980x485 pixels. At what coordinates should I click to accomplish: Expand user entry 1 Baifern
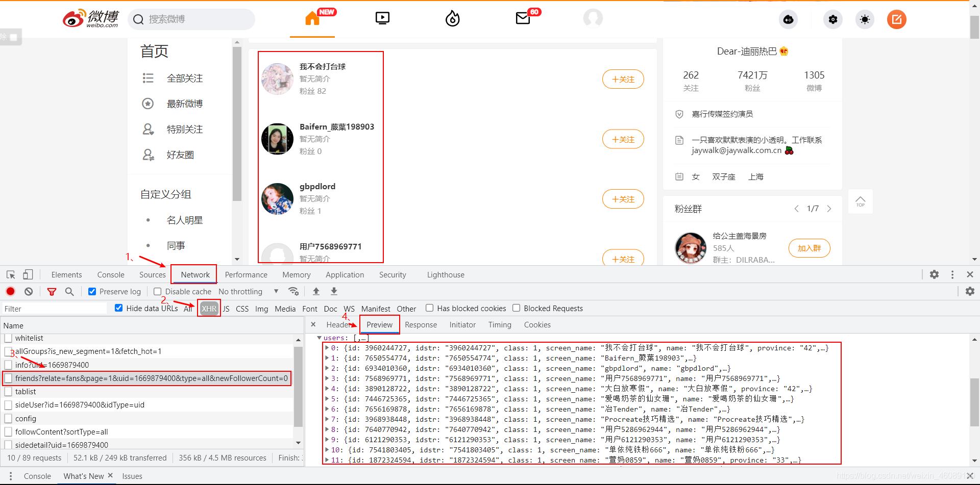click(x=327, y=358)
